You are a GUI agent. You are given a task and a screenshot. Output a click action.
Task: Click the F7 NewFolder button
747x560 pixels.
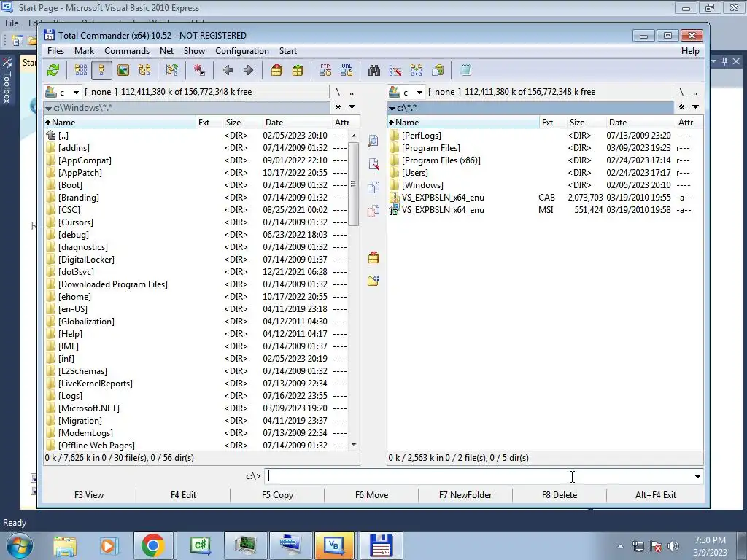pos(465,495)
